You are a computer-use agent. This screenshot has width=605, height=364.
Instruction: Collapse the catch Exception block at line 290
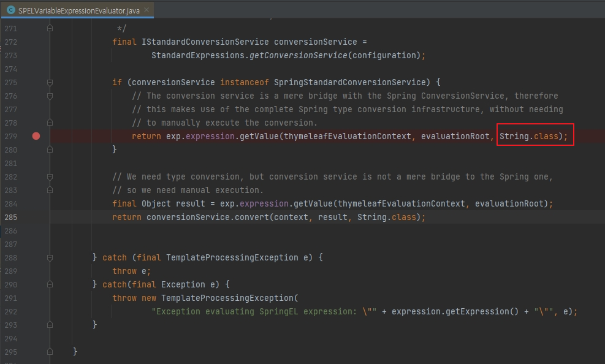(50, 284)
